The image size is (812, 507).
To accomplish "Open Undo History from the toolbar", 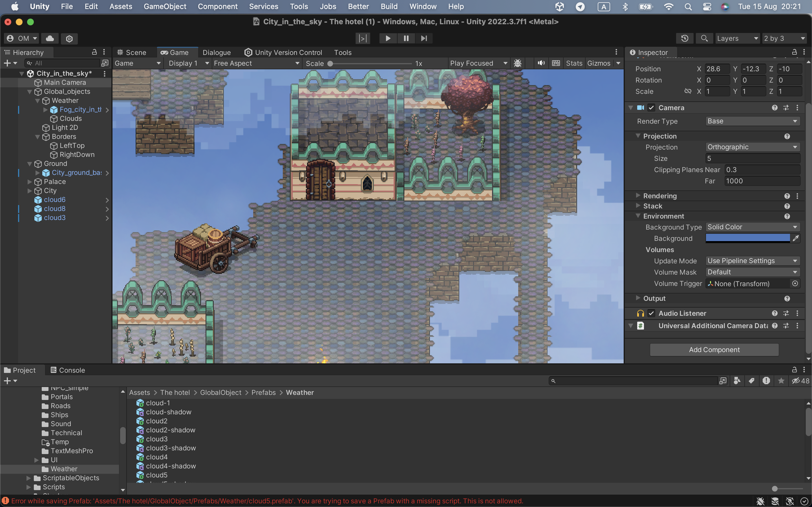I will tap(685, 38).
